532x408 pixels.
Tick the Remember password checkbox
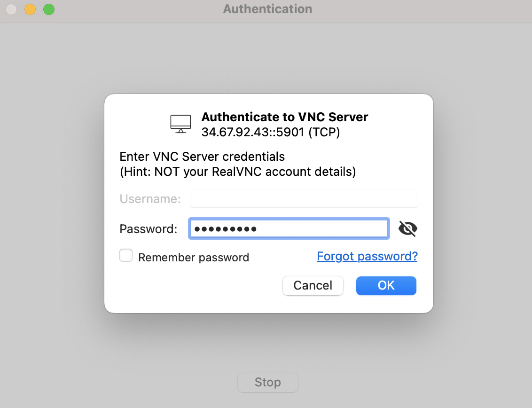point(126,255)
